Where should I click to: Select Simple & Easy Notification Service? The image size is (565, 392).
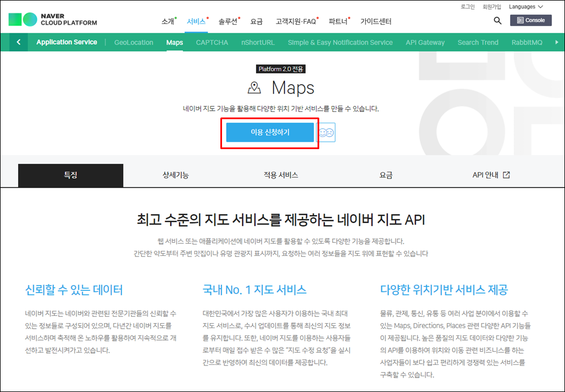340,42
